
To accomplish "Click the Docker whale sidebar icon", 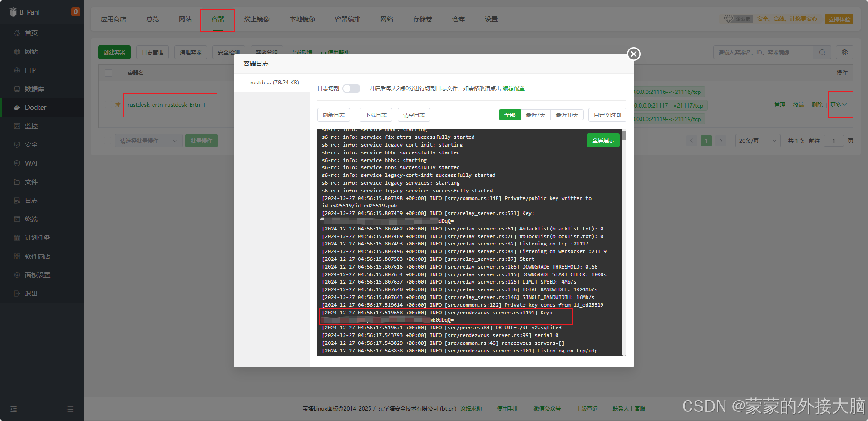I will click(x=17, y=108).
